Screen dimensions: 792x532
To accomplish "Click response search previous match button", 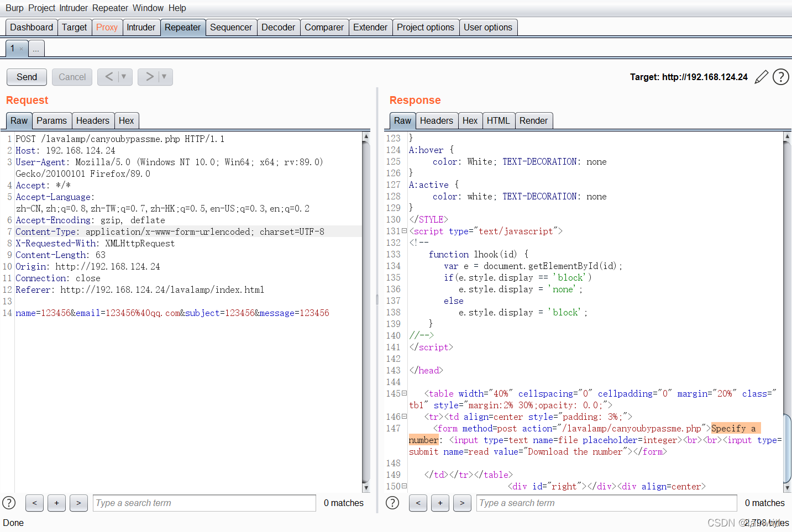I will (x=418, y=503).
